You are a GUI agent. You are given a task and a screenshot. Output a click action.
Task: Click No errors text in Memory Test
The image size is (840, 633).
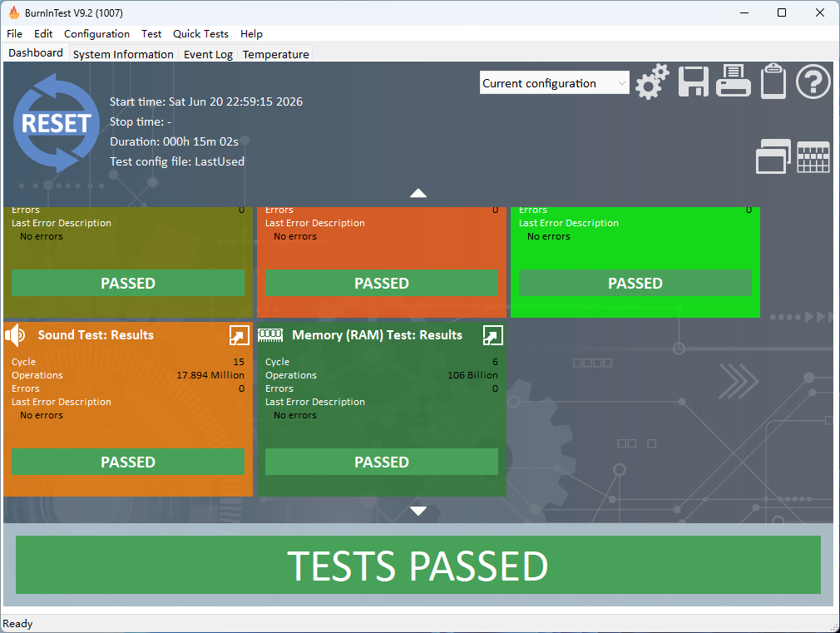tap(294, 415)
